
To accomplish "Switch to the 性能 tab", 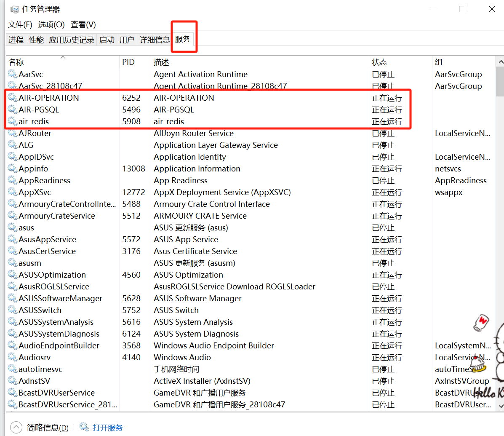I will coord(36,40).
